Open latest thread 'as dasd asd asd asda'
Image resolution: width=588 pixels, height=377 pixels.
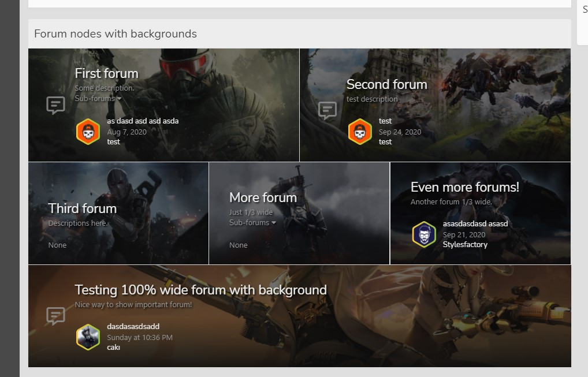click(x=143, y=121)
